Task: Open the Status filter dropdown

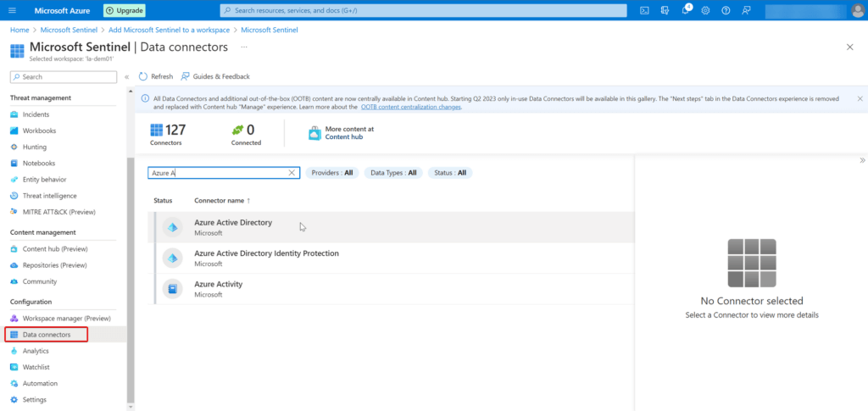Action: [x=450, y=173]
